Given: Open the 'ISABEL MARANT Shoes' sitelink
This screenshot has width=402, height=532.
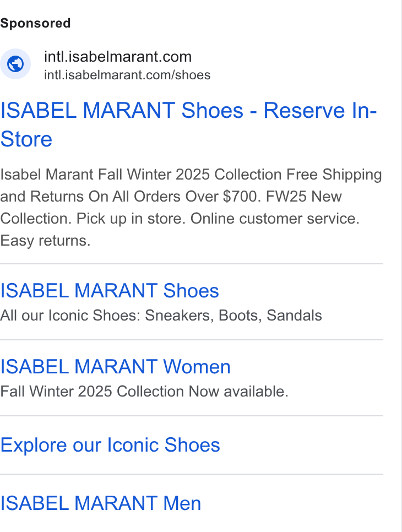Looking at the screenshot, I should [x=110, y=291].
